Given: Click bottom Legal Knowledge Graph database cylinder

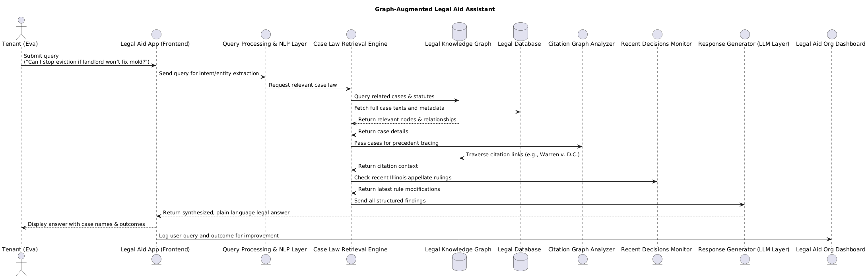Looking at the screenshot, I should [459, 262].
